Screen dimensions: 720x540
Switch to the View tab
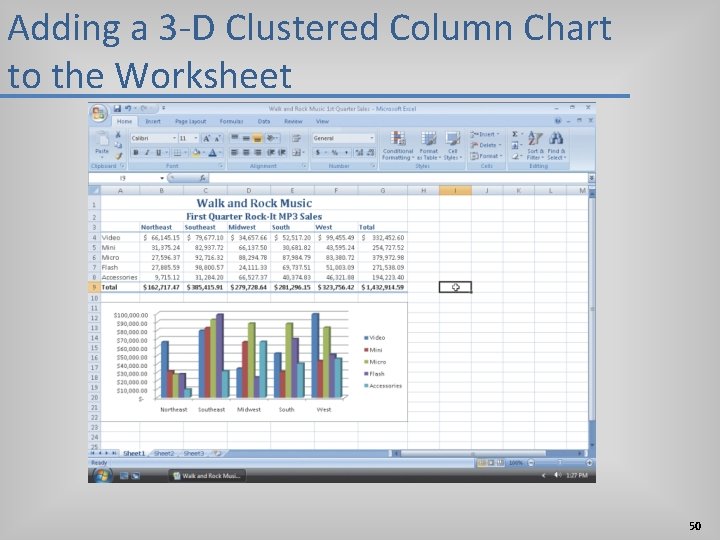click(322, 122)
